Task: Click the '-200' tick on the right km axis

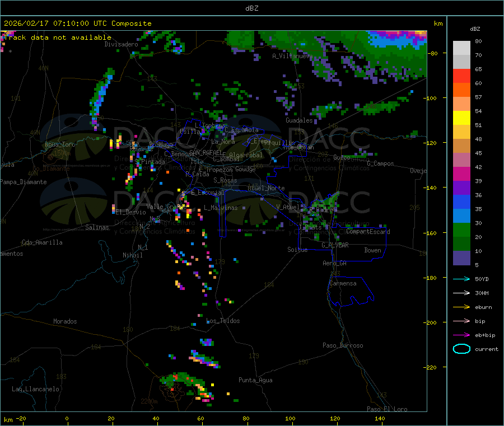Action: (x=430, y=322)
